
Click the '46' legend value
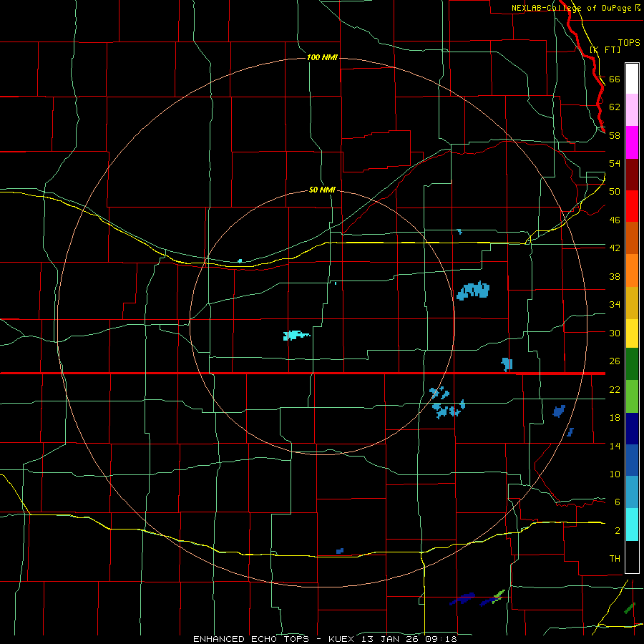point(615,220)
